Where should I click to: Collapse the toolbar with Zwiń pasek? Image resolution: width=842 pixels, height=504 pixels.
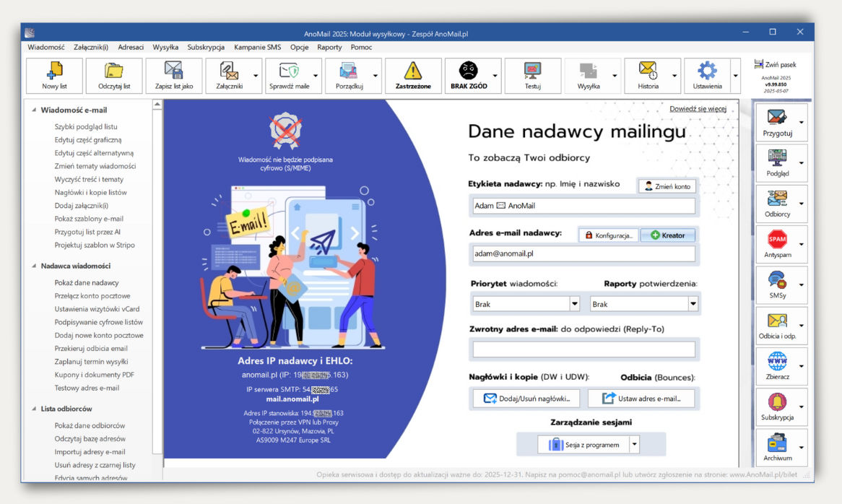pos(775,64)
